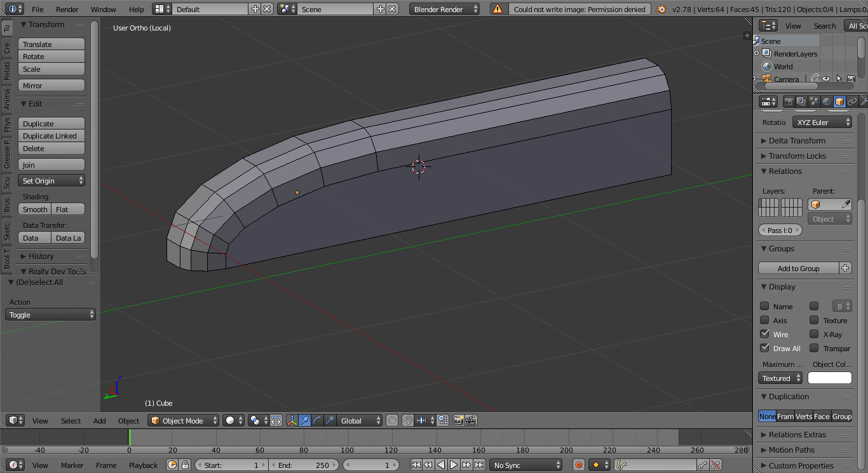Click the play animation forward button
The image size is (868, 473).
click(x=454, y=465)
